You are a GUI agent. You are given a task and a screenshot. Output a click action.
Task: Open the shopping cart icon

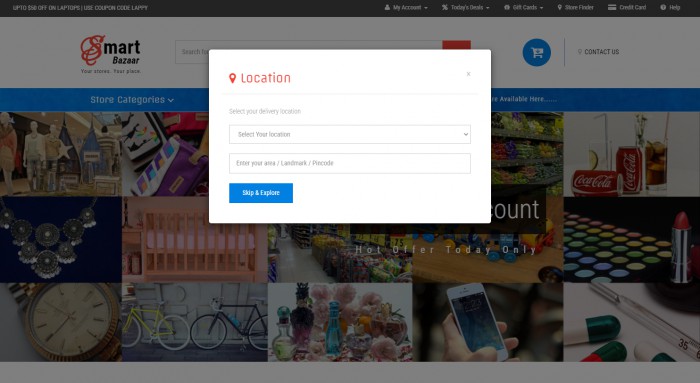(x=537, y=53)
